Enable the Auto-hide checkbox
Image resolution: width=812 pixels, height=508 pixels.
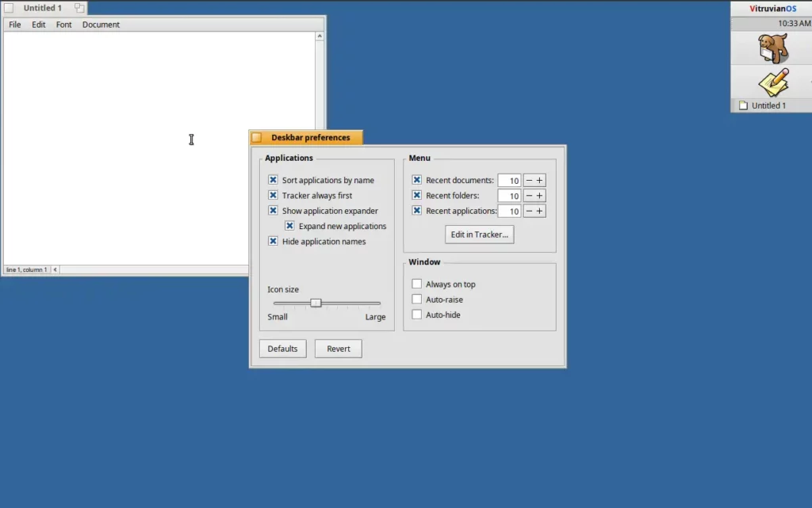point(417,315)
